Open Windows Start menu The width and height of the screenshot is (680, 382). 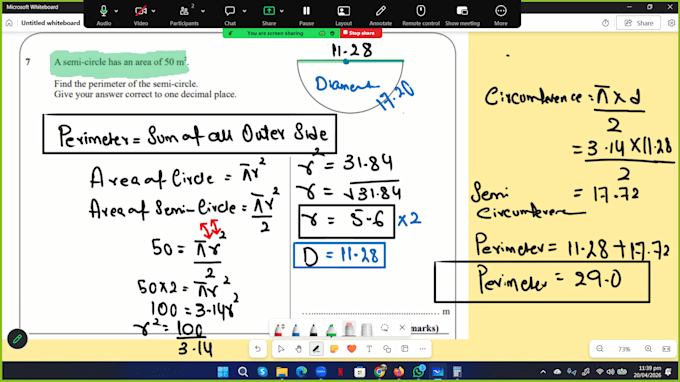[223, 372]
